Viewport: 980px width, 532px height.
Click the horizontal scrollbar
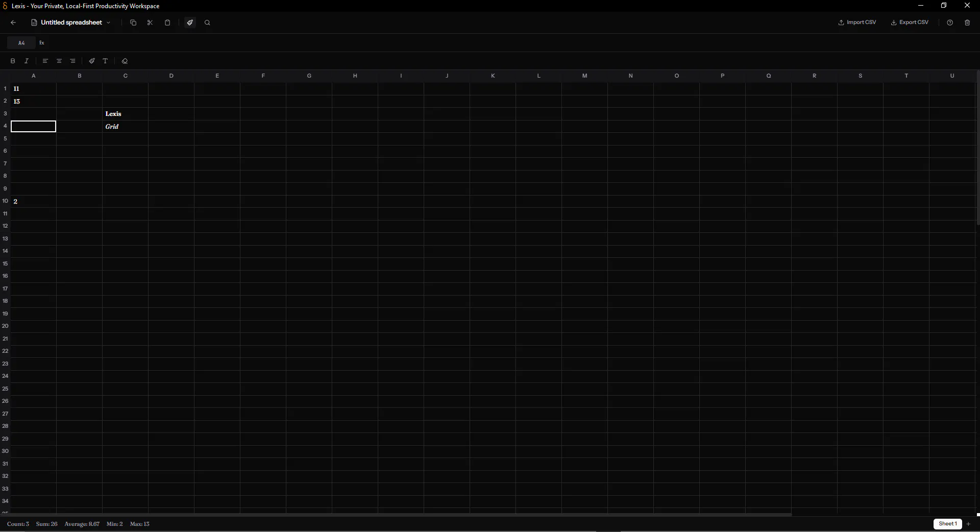click(401, 515)
